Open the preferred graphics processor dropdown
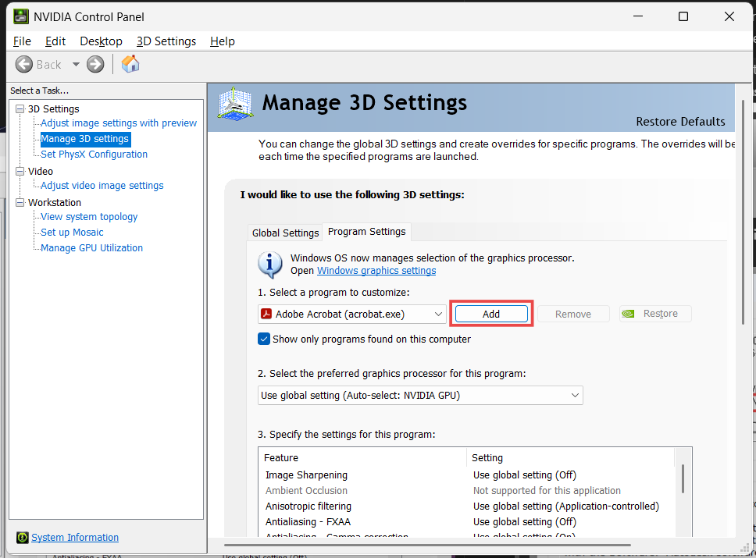 (420, 395)
